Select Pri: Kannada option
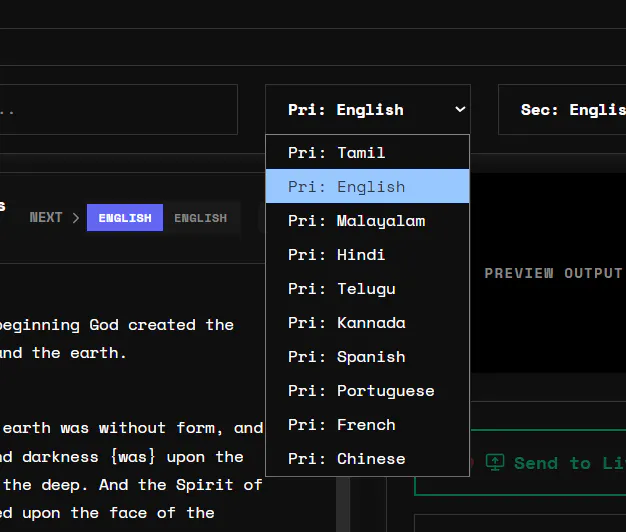 click(x=367, y=322)
